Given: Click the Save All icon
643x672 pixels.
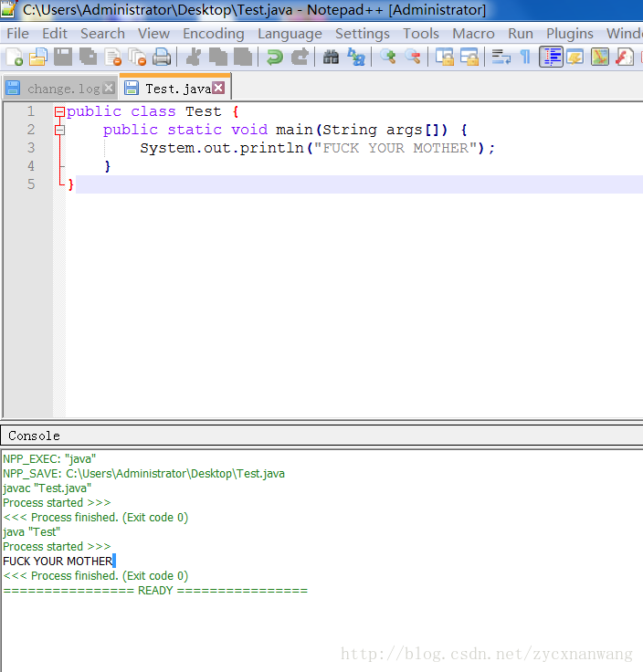Looking at the screenshot, I should [x=88, y=57].
